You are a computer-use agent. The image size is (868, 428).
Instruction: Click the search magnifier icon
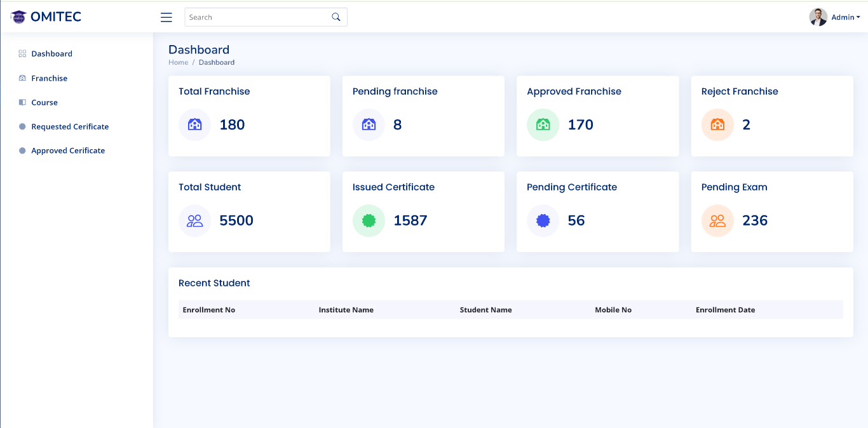[x=336, y=17]
